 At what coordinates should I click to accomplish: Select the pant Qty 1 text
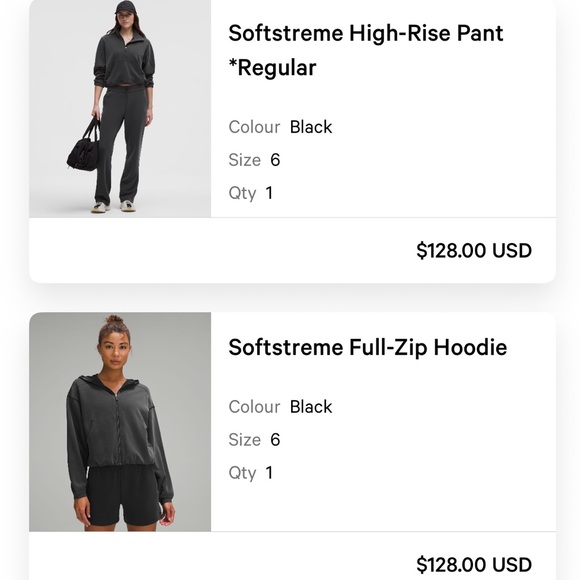[x=251, y=193]
